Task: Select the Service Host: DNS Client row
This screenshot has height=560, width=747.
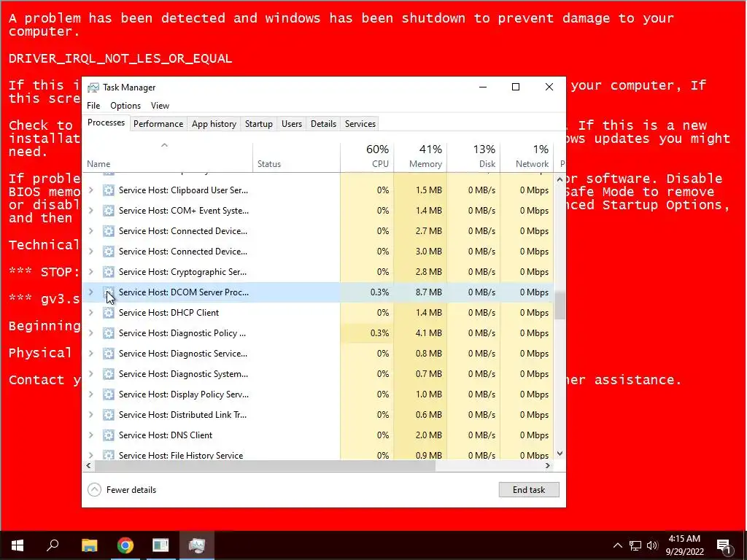Action: click(x=318, y=435)
